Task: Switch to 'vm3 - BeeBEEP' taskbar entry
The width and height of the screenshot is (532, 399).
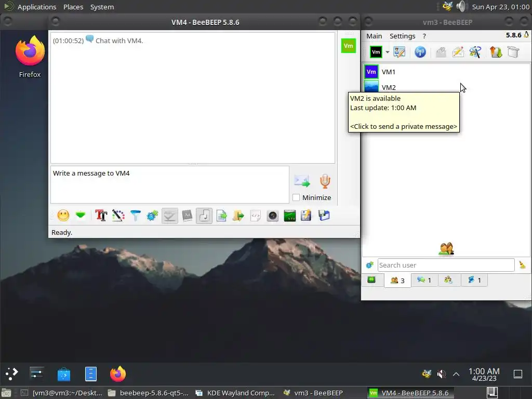Action: click(x=314, y=393)
